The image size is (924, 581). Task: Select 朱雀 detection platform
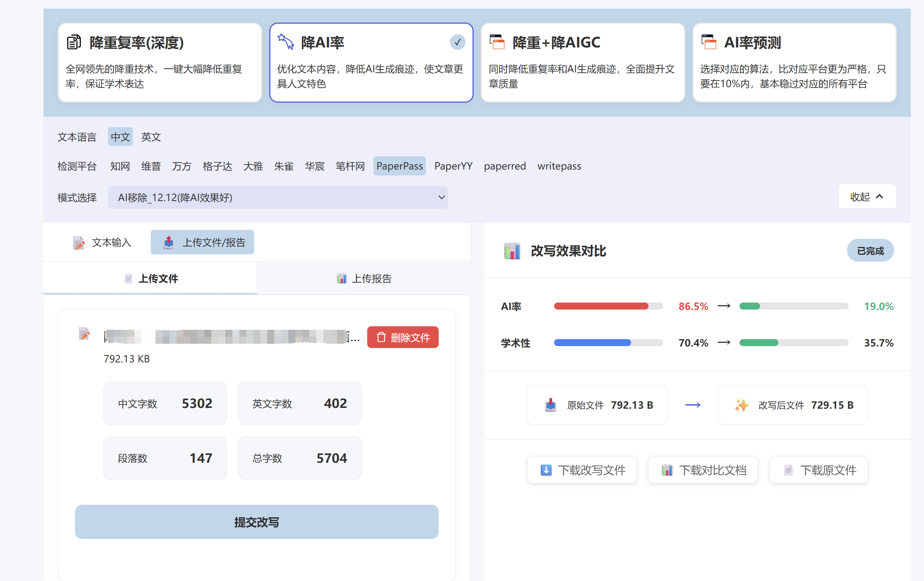click(x=284, y=166)
